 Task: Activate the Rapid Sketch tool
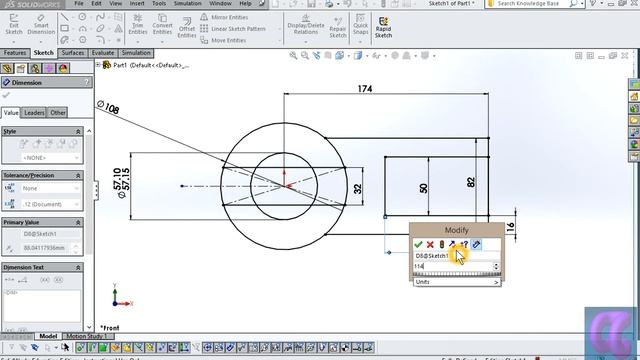point(383,28)
